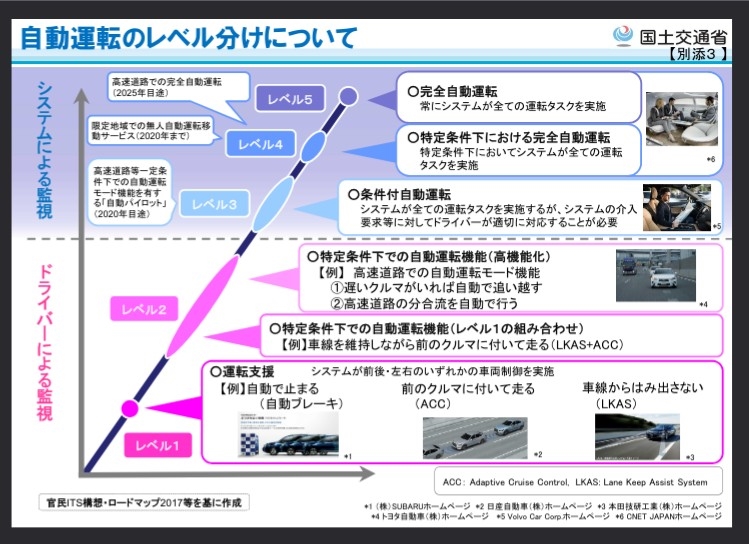749x544 pixels.
Task: Select the レベル3 label box
Action: 214,204
